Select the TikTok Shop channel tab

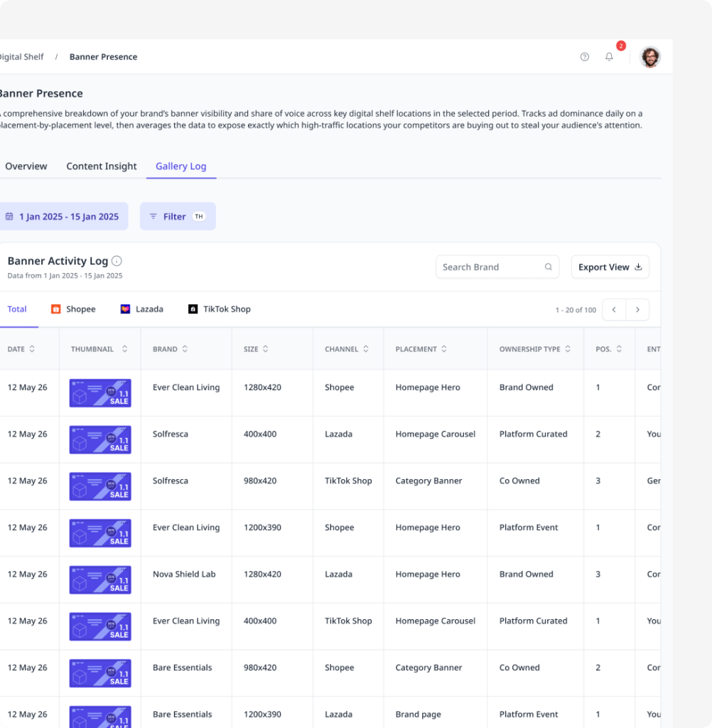coord(219,309)
